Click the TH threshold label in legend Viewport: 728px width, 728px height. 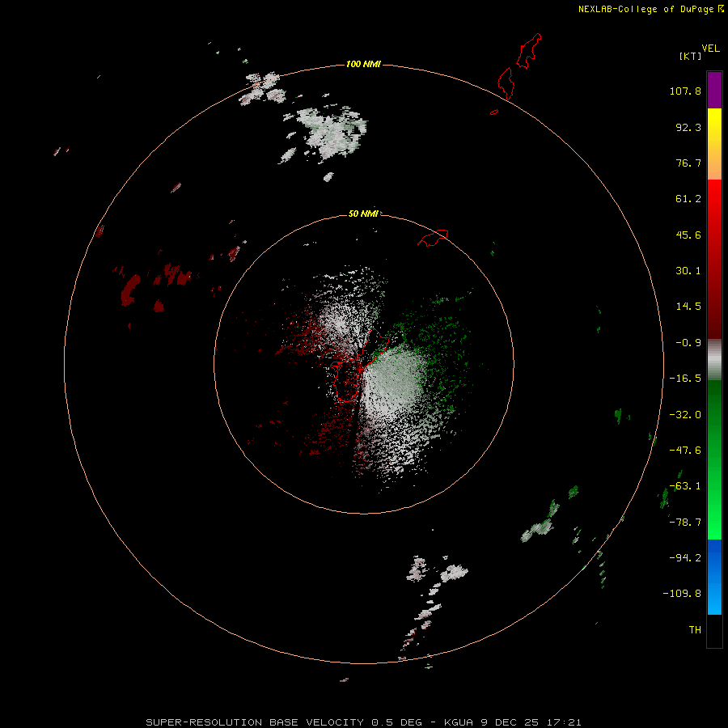pyautogui.click(x=695, y=630)
